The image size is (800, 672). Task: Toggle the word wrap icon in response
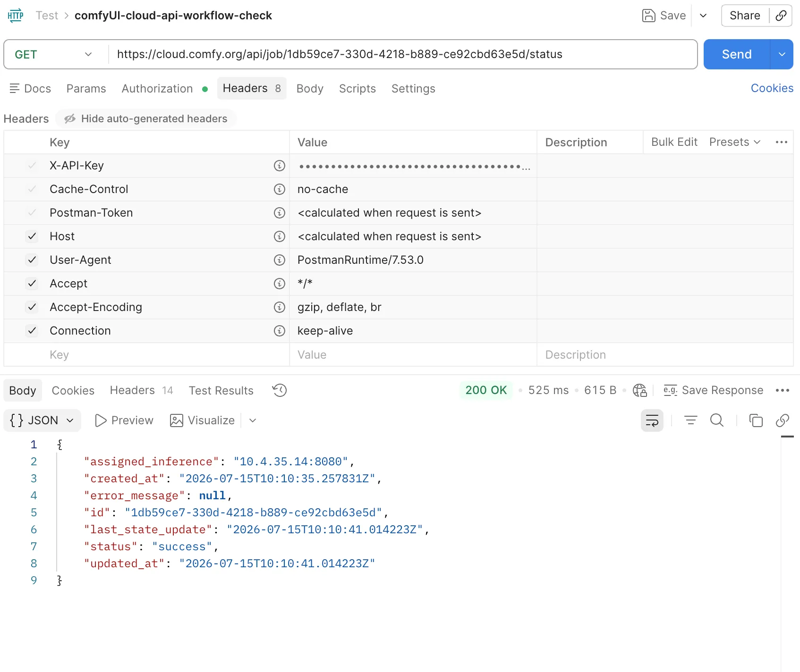(x=652, y=420)
